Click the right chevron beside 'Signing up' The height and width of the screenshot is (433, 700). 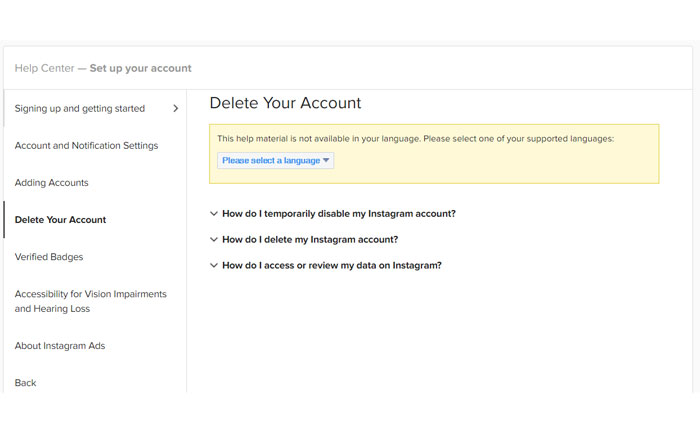click(x=176, y=108)
